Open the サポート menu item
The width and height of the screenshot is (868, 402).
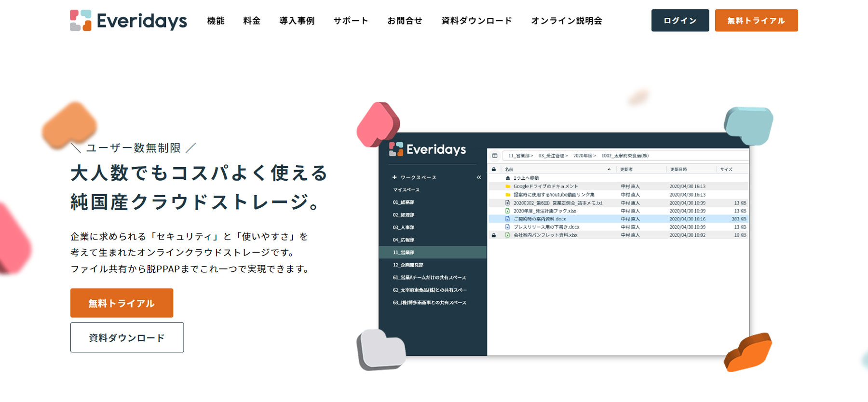(x=351, y=21)
